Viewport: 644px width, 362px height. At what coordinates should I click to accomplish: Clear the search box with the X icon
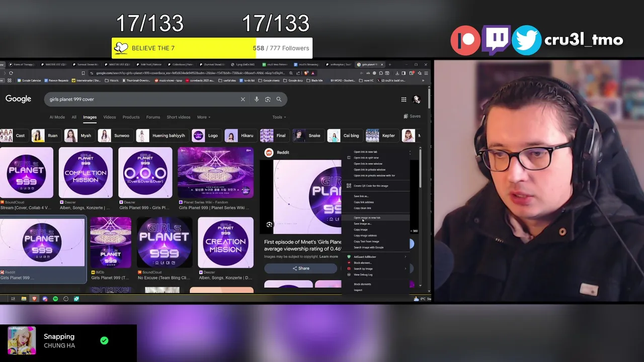click(243, 99)
